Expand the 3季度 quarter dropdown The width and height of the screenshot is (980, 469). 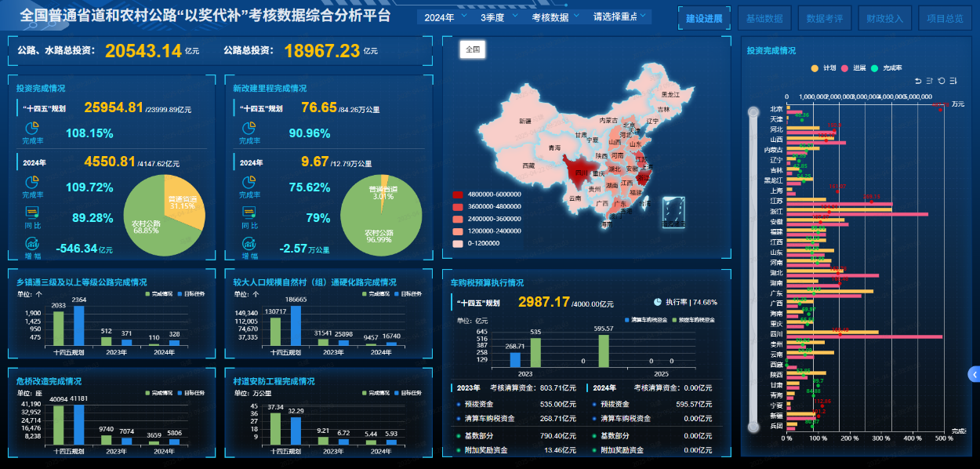pos(496,17)
